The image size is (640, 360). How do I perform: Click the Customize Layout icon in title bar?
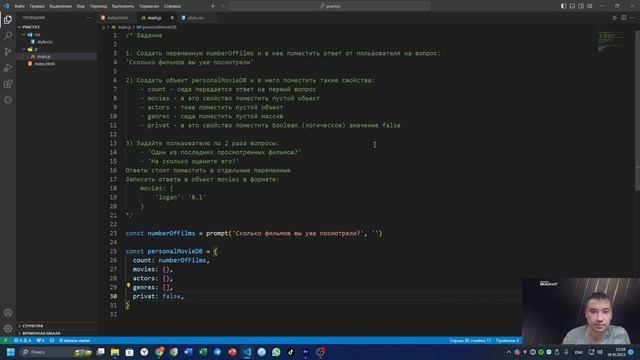click(x=589, y=6)
